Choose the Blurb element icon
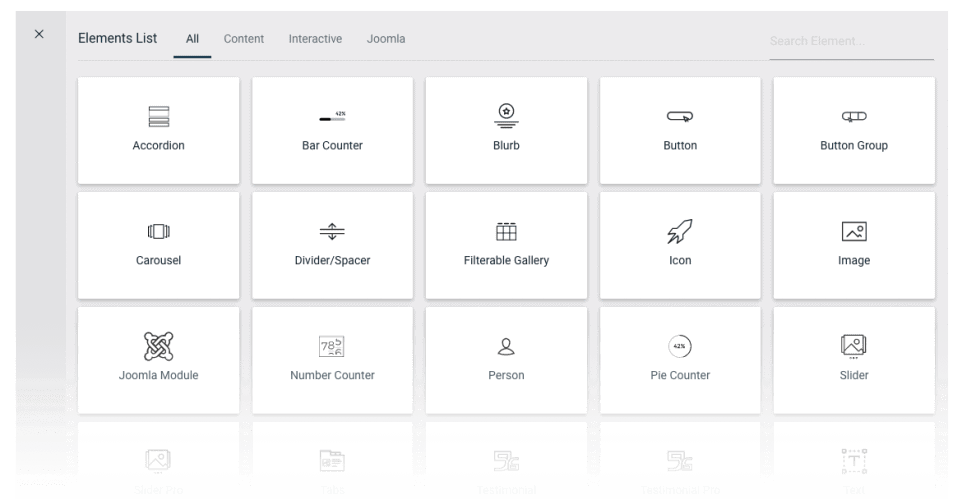Image resolution: width=962 pixels, height=499 pixels. tap(506, 115)
